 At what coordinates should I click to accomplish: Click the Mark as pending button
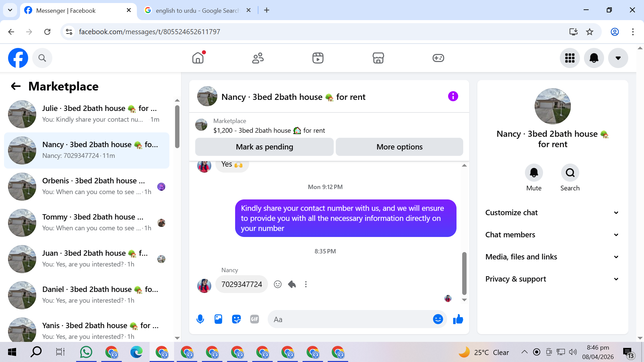point(264,147)
